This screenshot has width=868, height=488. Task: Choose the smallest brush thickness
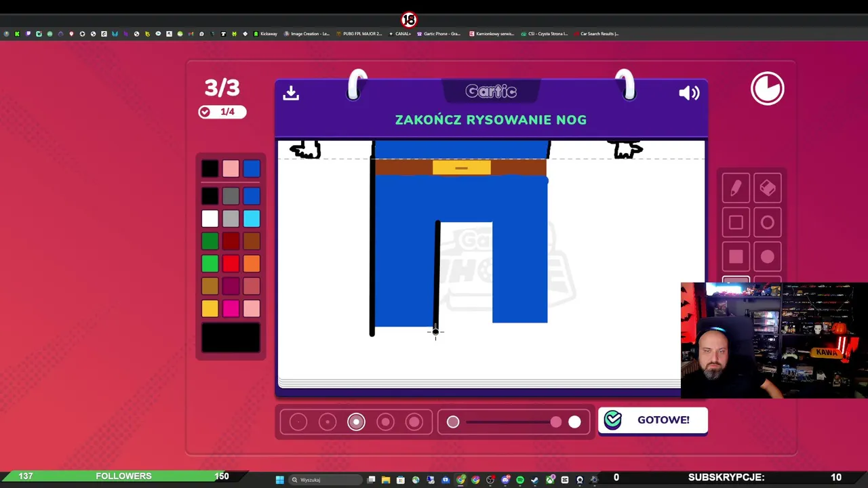pyautogui.click(x=298, y=422)
